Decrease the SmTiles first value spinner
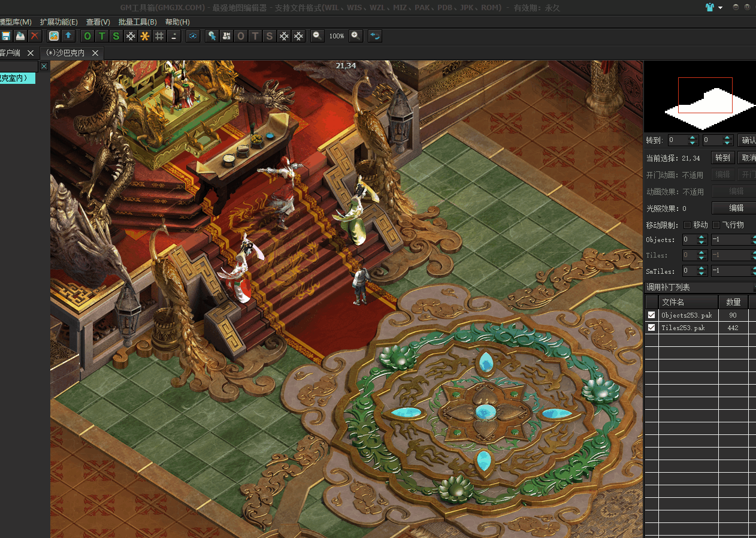The width and height of the screenshot is (756, 538). [x=702, y=274]
